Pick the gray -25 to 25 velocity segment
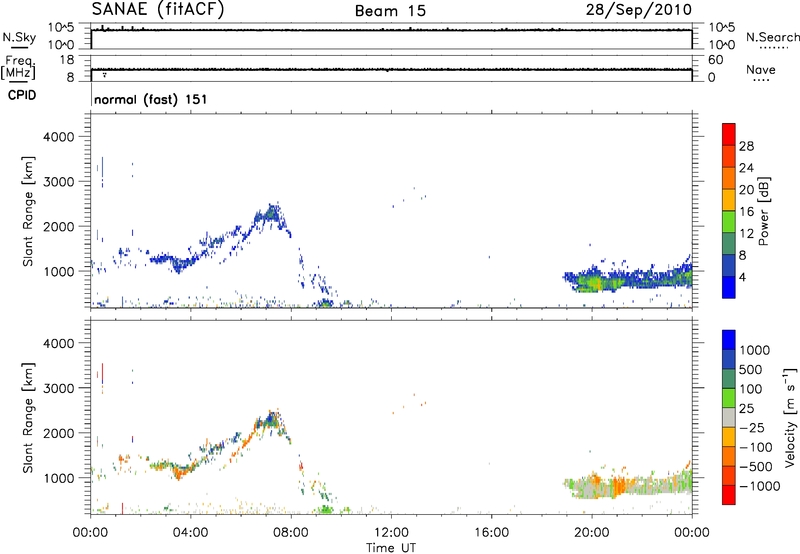This screenshot has width=800, height=554. point(729,417)
